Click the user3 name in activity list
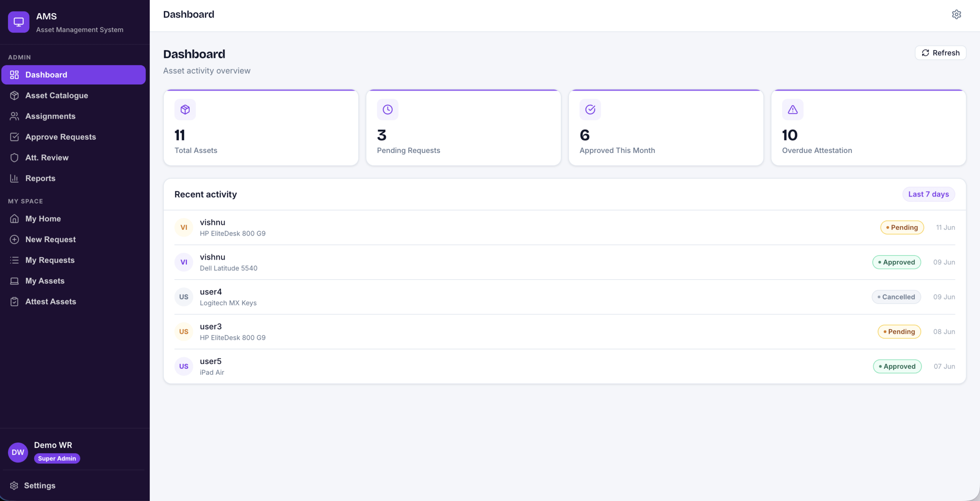The height and width of the screenshot is (501, 980). [x=211, y=327]
